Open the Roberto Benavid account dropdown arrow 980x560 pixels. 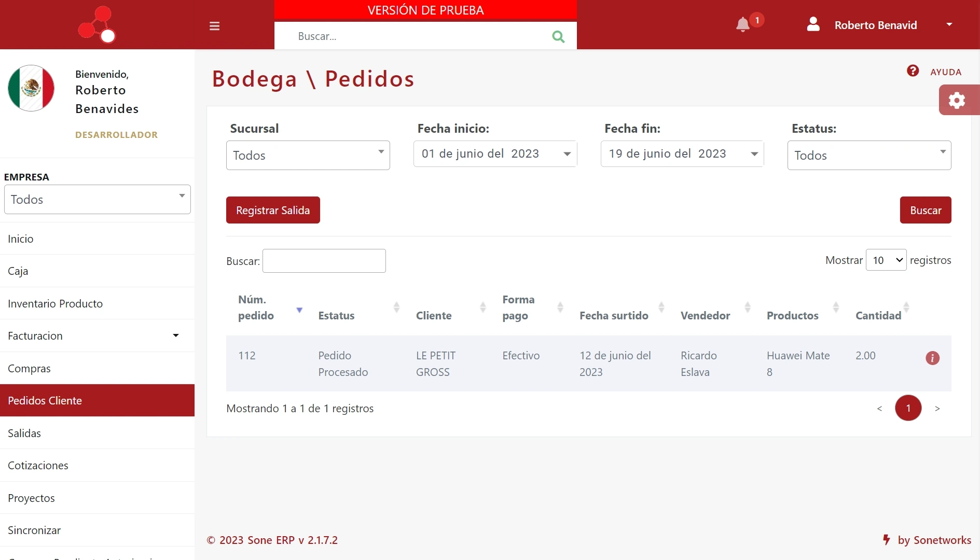click(x=949, y=24)
